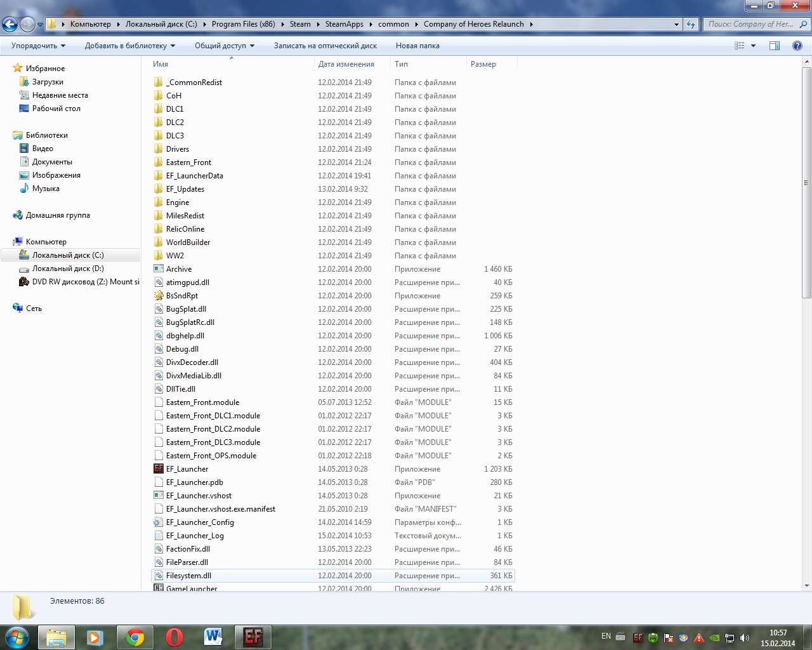
Task: Click the Eastern_Front folder icon
Action: [159, 162]
